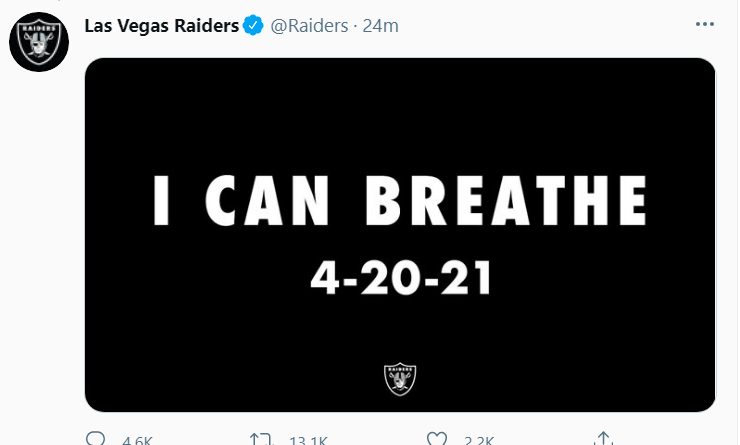
Task: Open the Raiders profile avatar
Action: pos(37,42)
